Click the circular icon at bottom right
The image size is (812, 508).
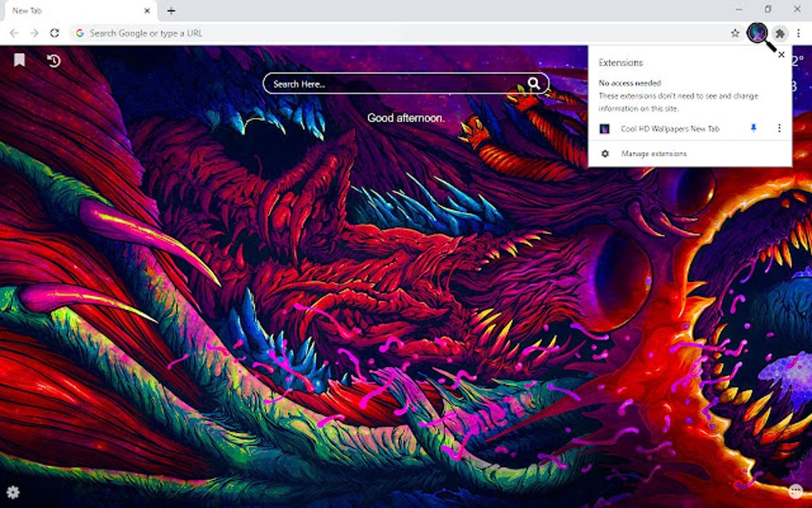pos(796,493)
